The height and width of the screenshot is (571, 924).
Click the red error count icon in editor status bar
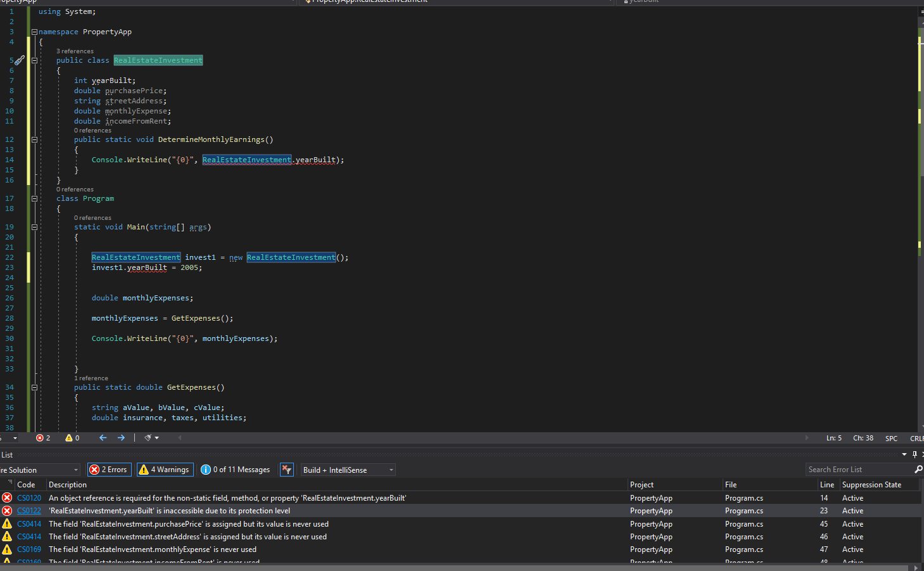[x=40, y=438]
